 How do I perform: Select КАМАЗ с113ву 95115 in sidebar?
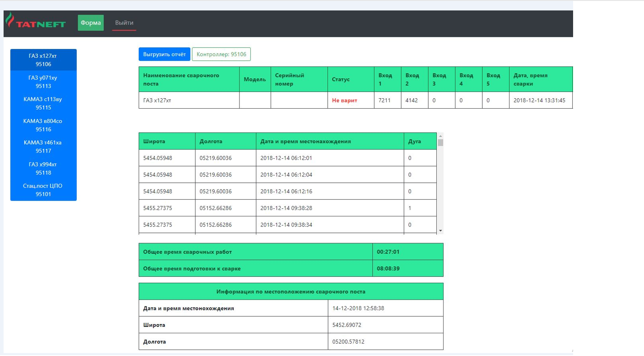click(44, 103)
